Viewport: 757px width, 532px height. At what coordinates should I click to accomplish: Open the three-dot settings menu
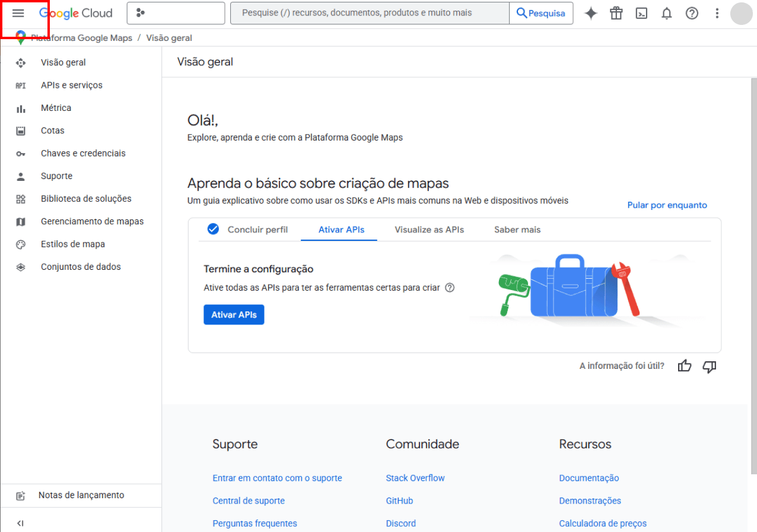click(717, 13)
